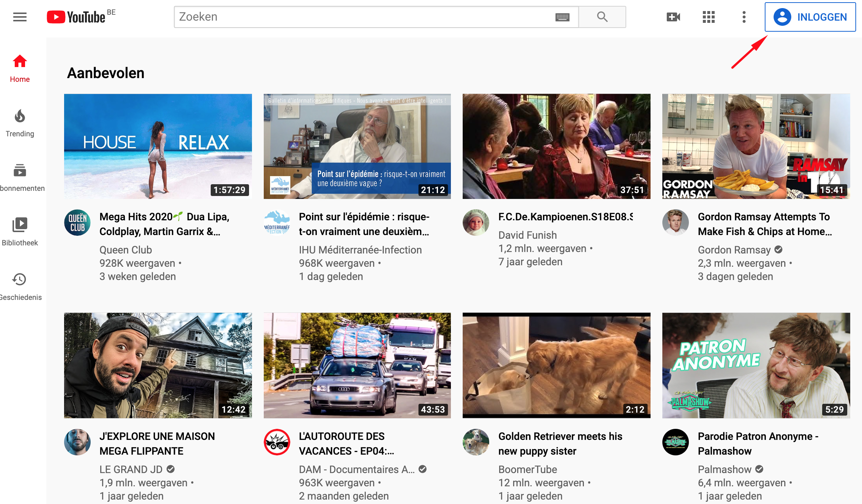Open the Mega Hits 2020 video title
Viewport: 862px width, 504px height.
tap(164, 224)
